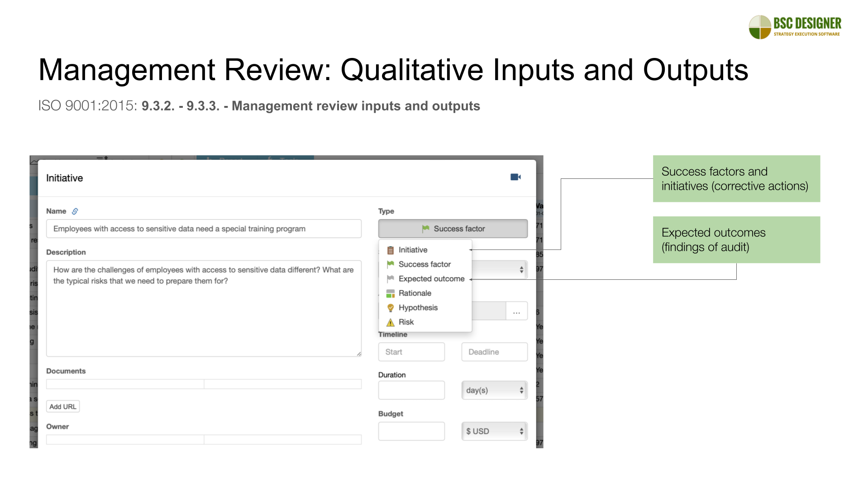Focus the Start date field

(411, 352)
